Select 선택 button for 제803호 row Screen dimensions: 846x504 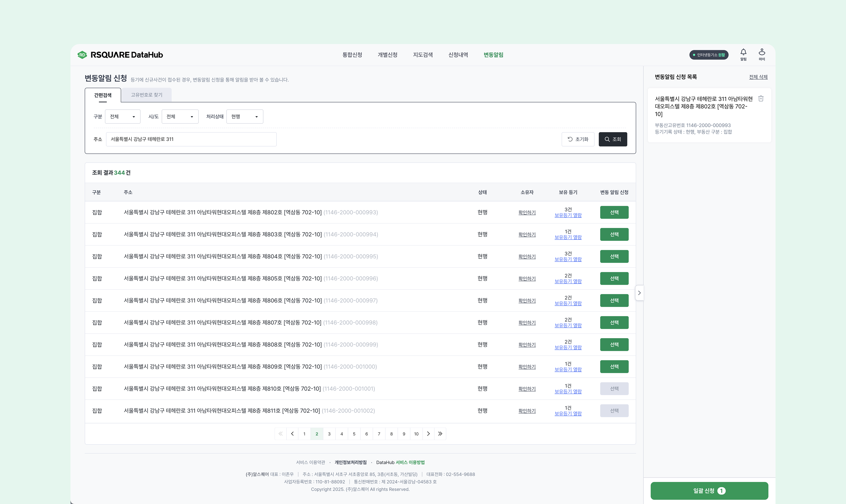614,234
